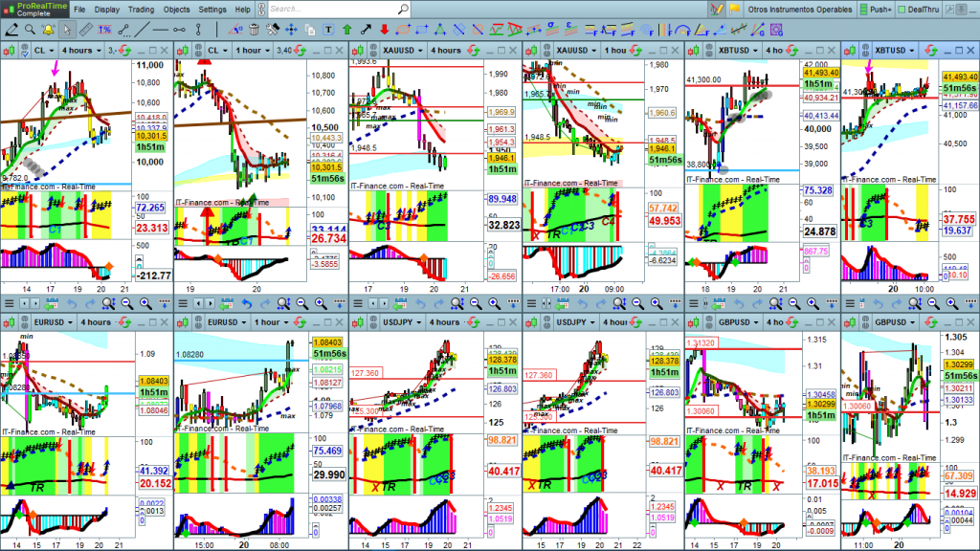Open the XAUUSD symbol dropdown in 4 hours chart
Viewport: 980px width, 551px height.
pyautogui.click(x=395, y=50)
